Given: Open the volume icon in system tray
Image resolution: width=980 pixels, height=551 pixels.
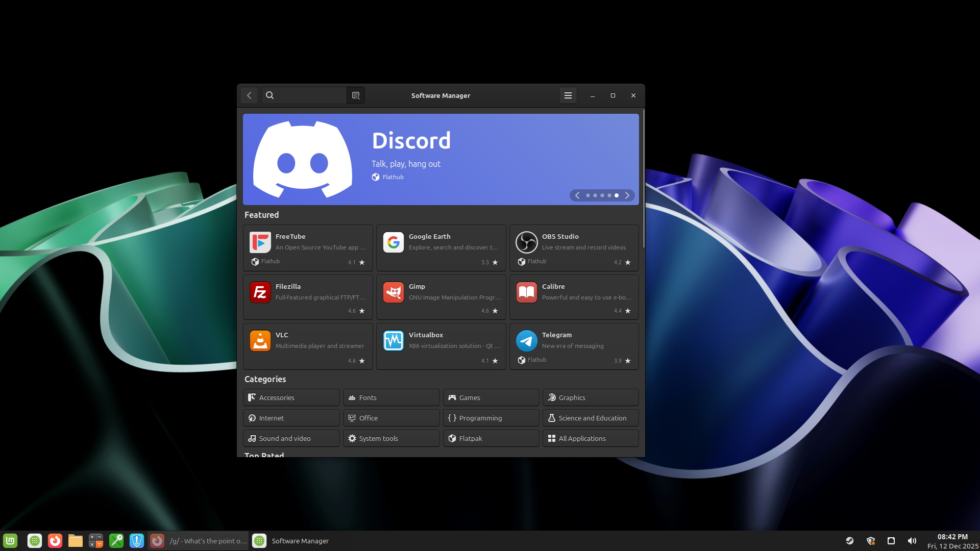Looking at the screenshot, I should coord(912,541).
